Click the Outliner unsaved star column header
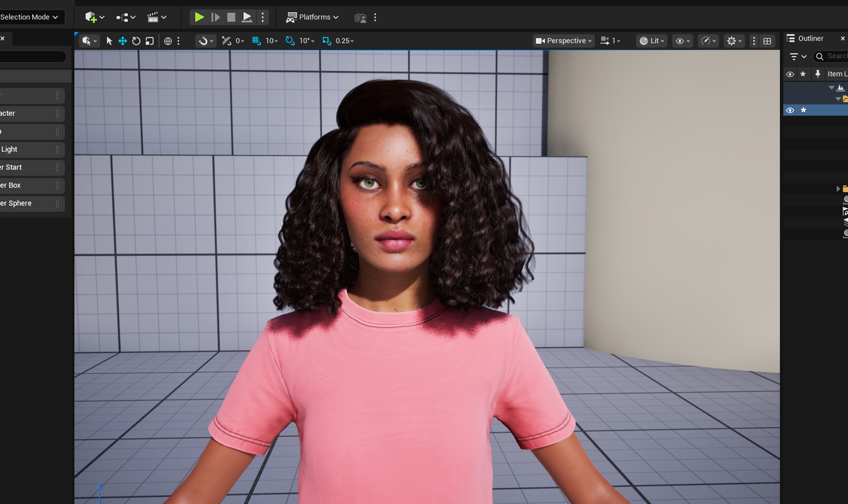The image size is (848, 504). (x=803, y=74)
